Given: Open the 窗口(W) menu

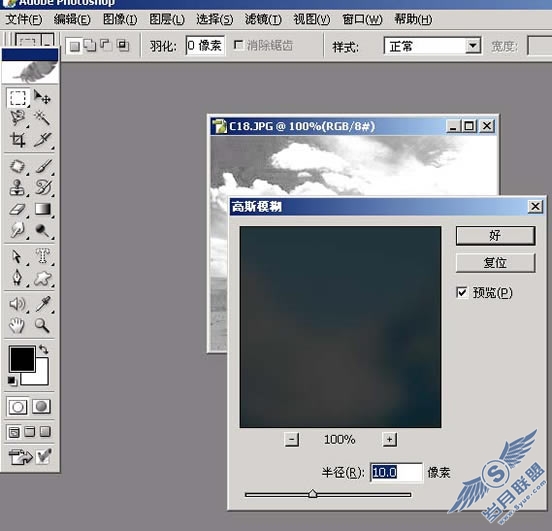Looking at the screenshot, I should (x=362, y=19).
